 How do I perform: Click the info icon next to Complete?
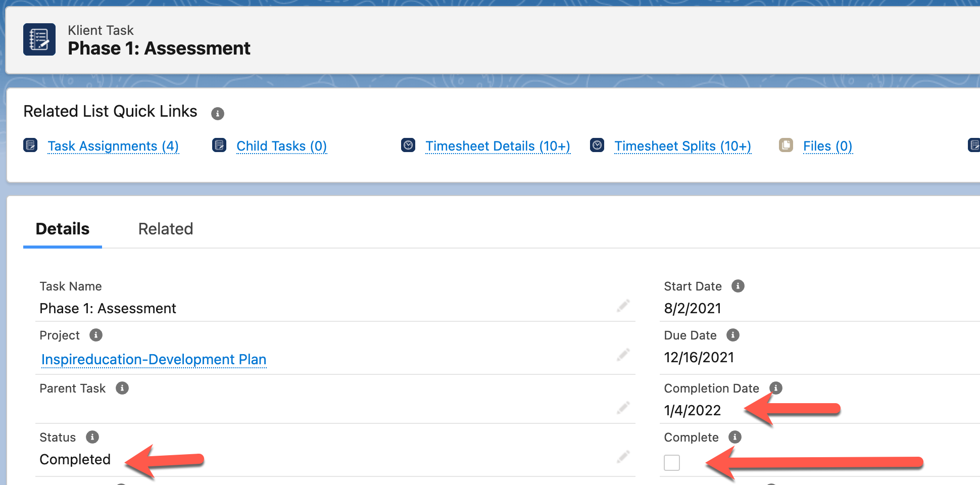coord(735,437)
